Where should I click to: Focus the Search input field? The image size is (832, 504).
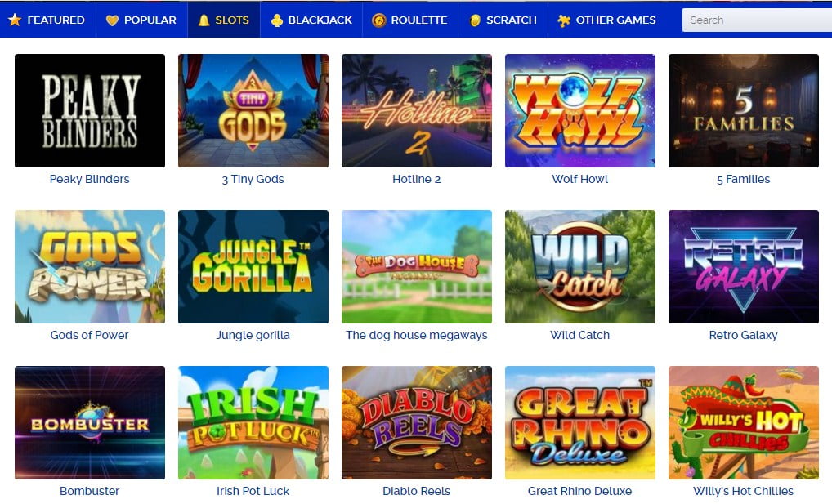(x=757, y=20)
